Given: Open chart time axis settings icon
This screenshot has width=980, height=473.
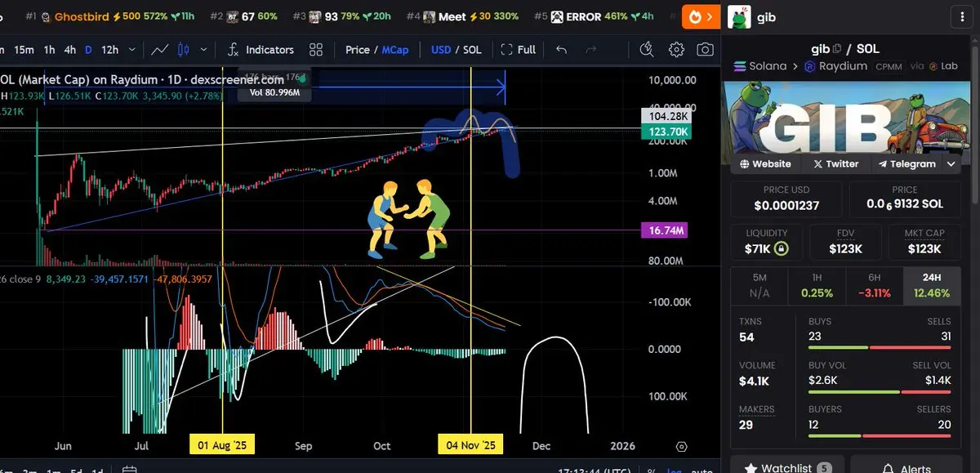Looking at the screenshot, I should tap(682, 446).
